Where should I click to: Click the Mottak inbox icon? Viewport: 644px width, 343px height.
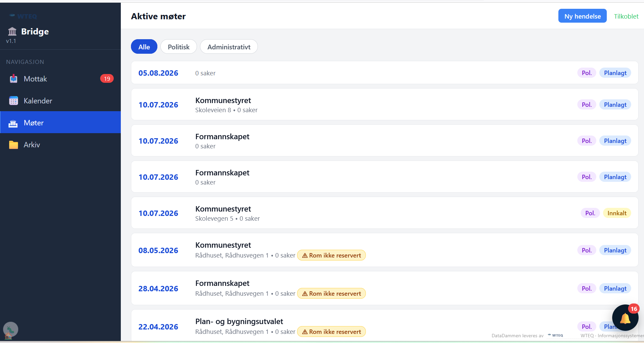point(14,79)
